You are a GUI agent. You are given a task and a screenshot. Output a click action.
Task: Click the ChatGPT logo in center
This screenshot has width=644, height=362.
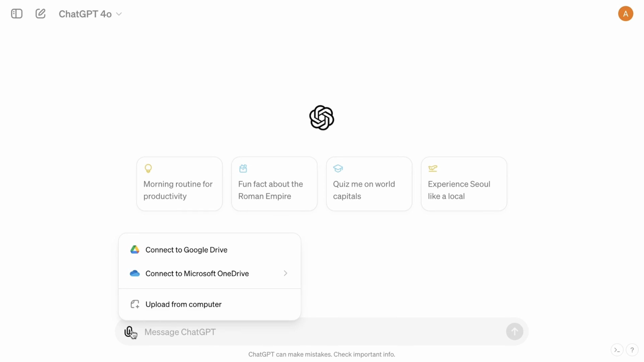(321, 118)
